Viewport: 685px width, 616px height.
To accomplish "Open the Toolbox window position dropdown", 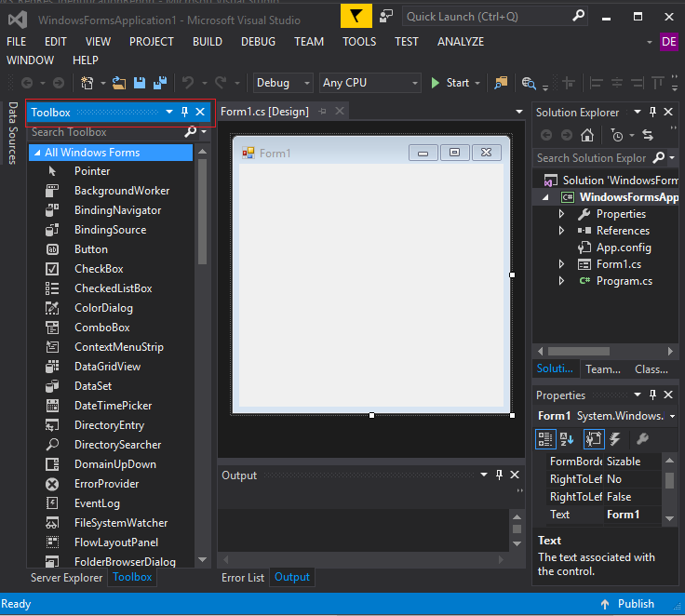I will (169, 113).
